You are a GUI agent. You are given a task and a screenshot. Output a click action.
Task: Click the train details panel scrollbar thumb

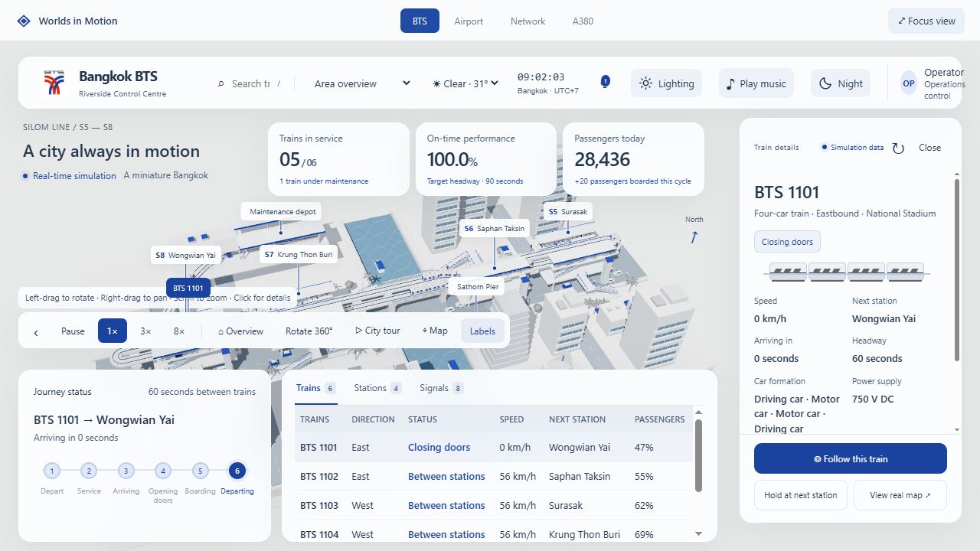coord(956,270)
